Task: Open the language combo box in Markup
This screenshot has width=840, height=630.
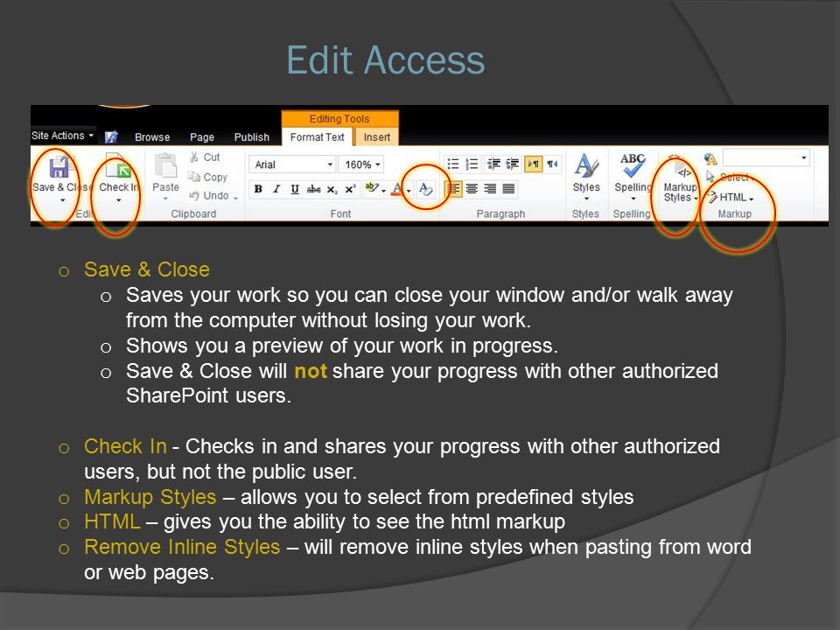Action: point(766,157)
